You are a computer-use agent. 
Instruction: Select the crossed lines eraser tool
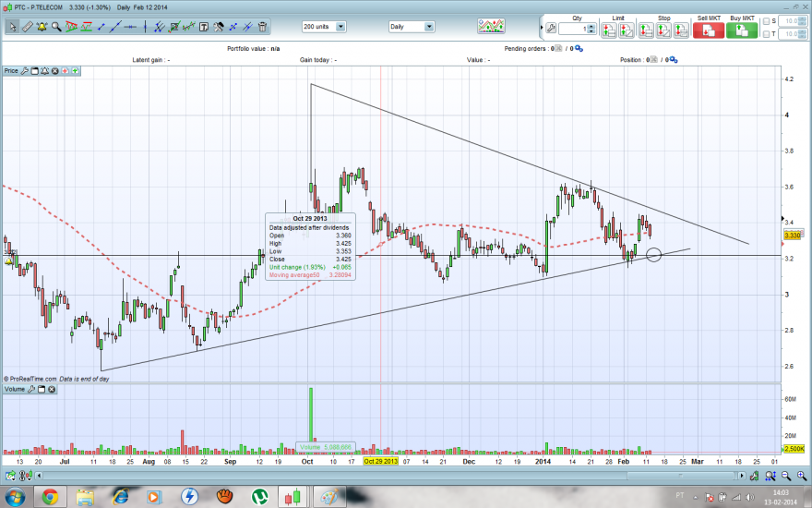pos(247,27)
